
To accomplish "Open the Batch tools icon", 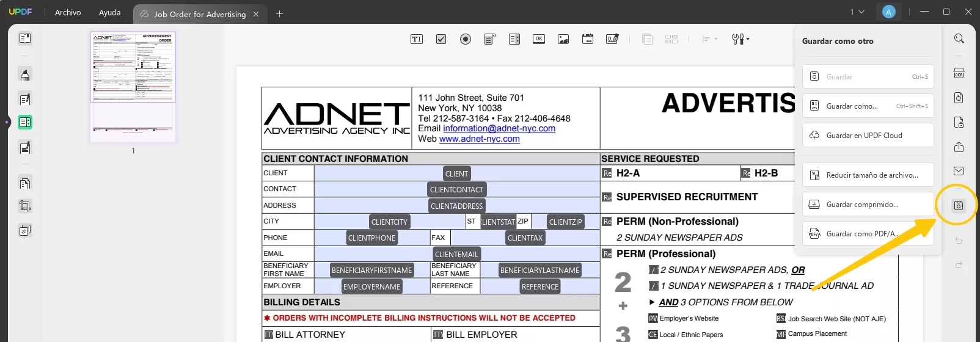I will pyautogui.click(x=25, y=230).
